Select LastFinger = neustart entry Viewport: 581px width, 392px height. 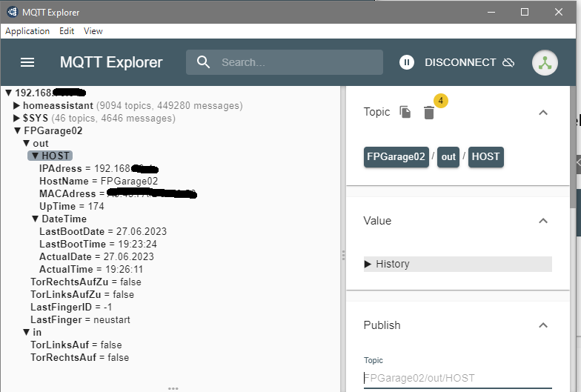pos(80,320)
